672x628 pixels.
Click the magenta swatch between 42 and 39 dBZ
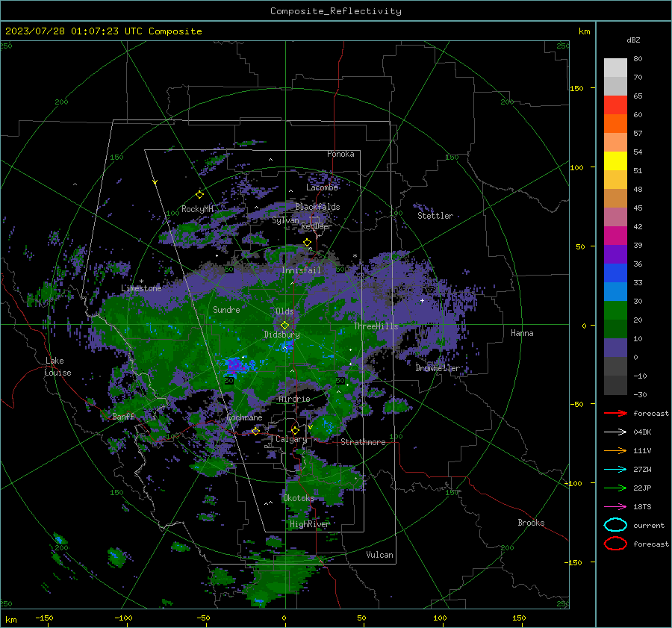615,236
